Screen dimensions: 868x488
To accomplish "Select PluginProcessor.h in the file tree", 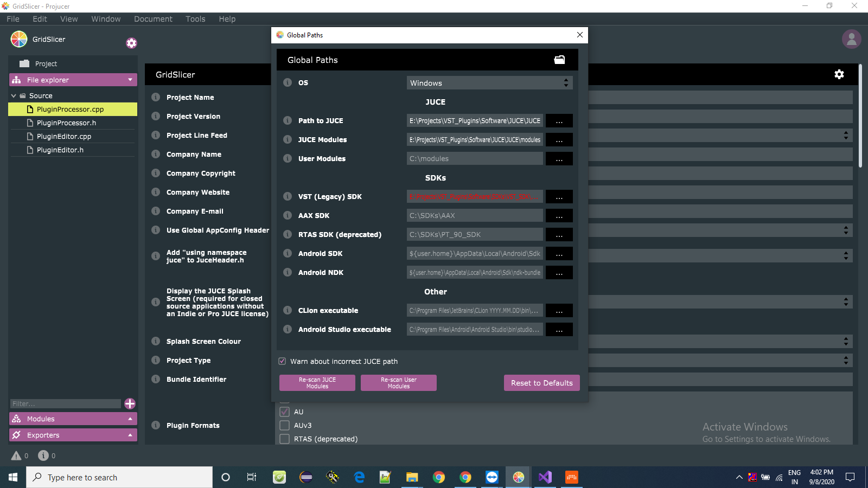I will click(x=73, y=123).
